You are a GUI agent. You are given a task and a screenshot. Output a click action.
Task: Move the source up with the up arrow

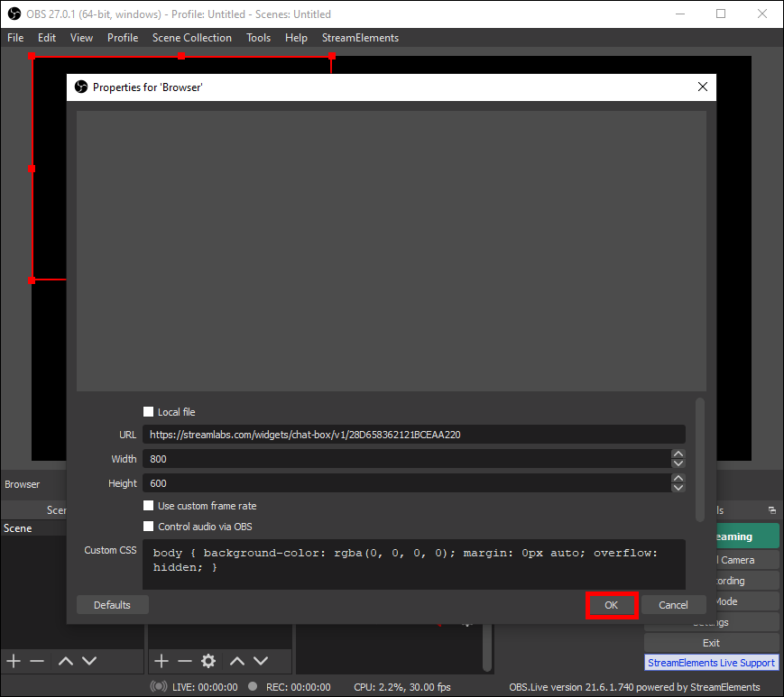click(237, 661)
